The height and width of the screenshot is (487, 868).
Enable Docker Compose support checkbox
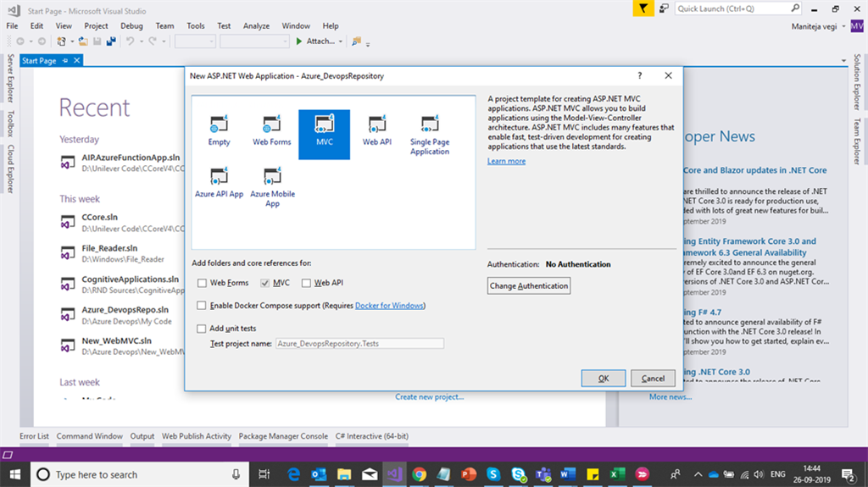(202, 306)
